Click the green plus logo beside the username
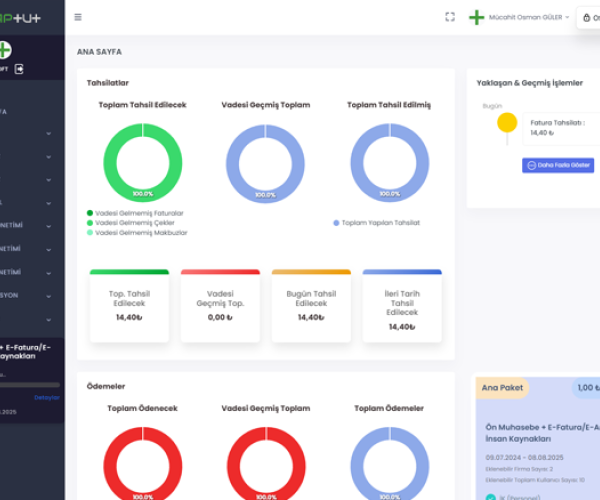Image resolution: width=600 pixels, height=500 pixels. point(476,18)
